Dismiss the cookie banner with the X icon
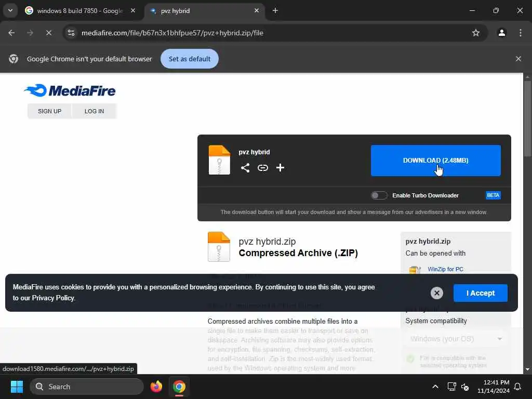 [x=436, y=293]
